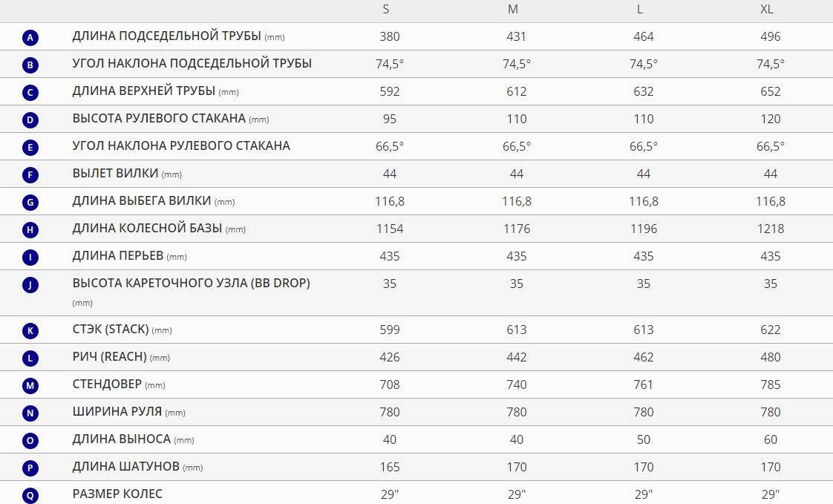Click the blue circle icon labeled A

(30, 37)
